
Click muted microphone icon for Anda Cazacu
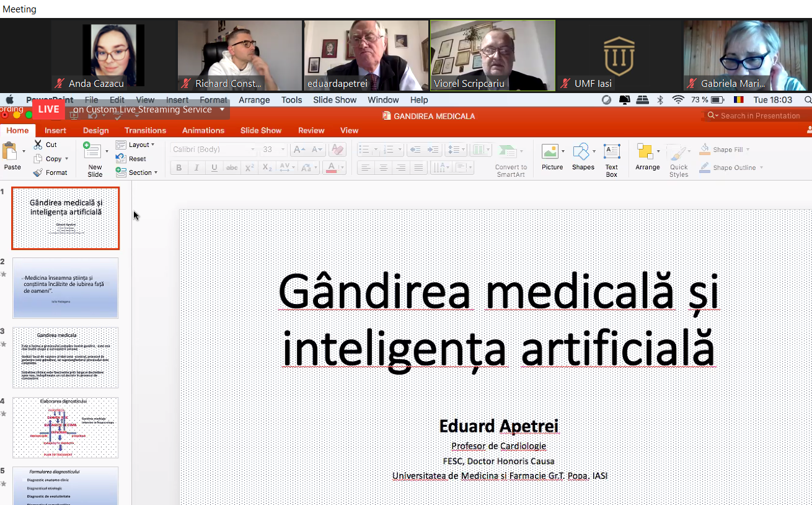point(60,83)
